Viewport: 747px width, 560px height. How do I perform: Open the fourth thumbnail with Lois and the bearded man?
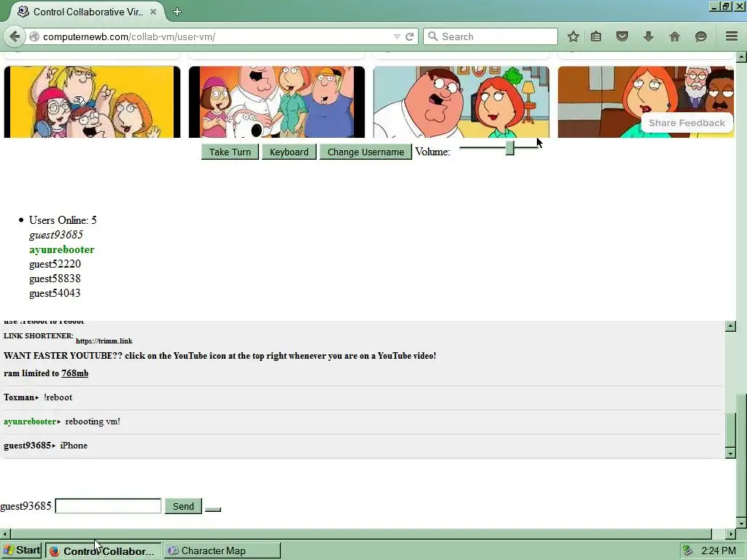point(646,102)
